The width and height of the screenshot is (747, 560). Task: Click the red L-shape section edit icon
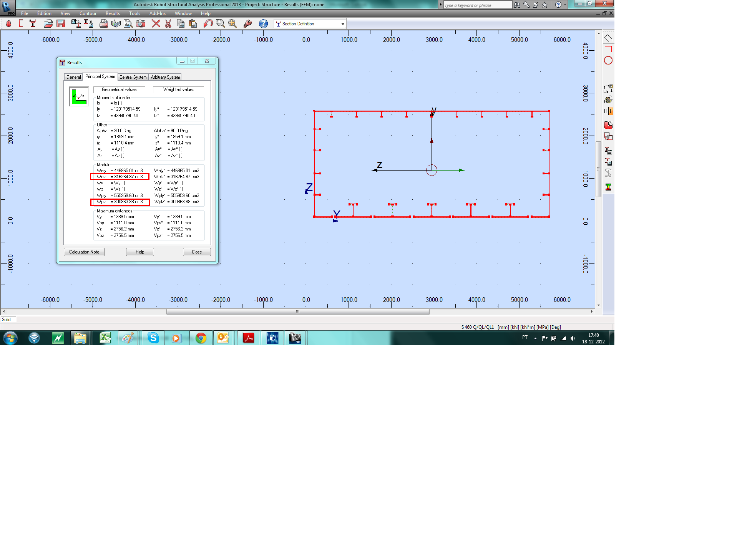coord(608,125)
